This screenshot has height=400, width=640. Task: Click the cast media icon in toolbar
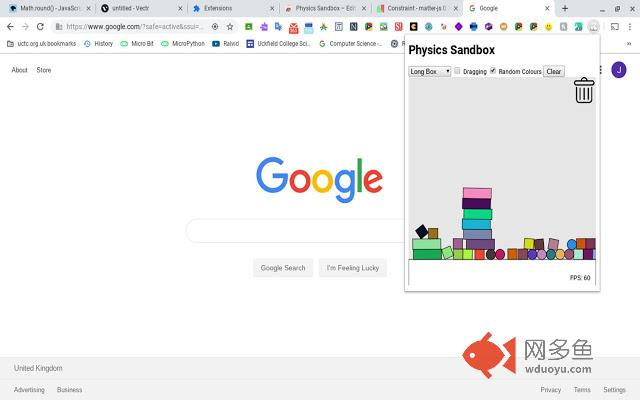615,27
